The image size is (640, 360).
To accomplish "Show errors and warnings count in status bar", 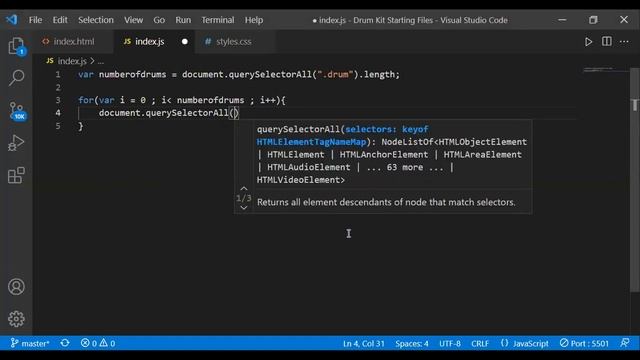I will point(98,343).
